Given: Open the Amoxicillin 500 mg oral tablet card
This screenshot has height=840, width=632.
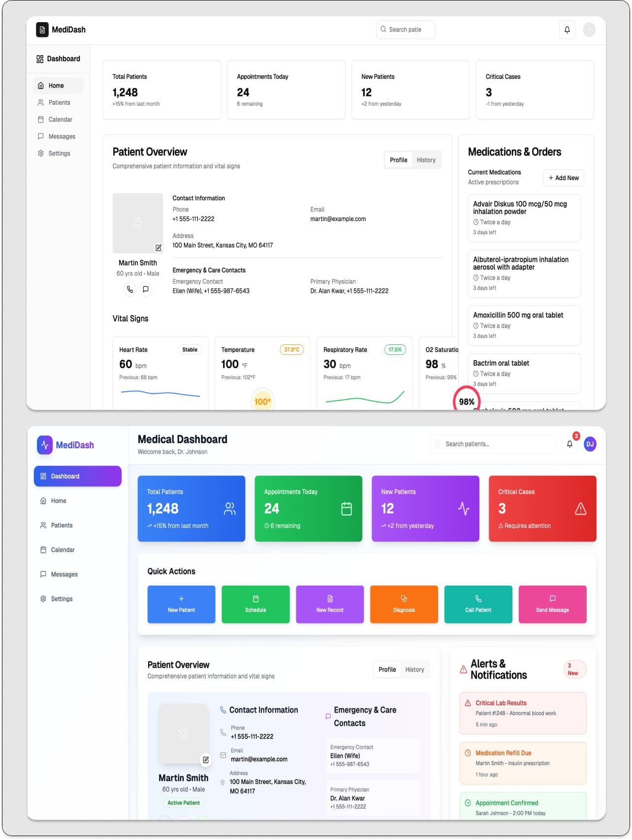Looking at the screenshot, I should click(524, 325).
